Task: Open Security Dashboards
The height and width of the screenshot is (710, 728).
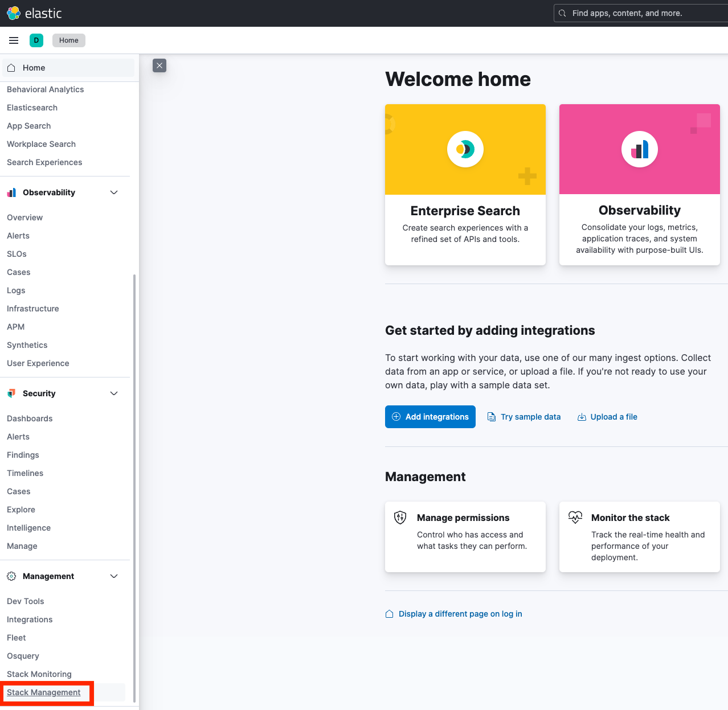Action: click(30, 418)
